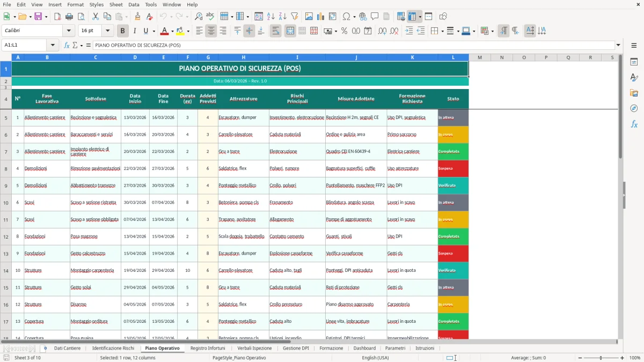
Task: Toggle merge and center cells
Action: point(290,31)
